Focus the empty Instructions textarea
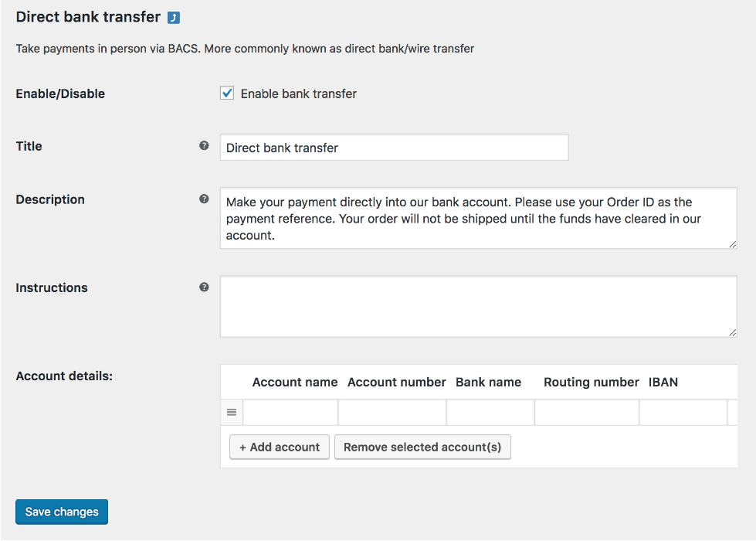 pos(477,307)
